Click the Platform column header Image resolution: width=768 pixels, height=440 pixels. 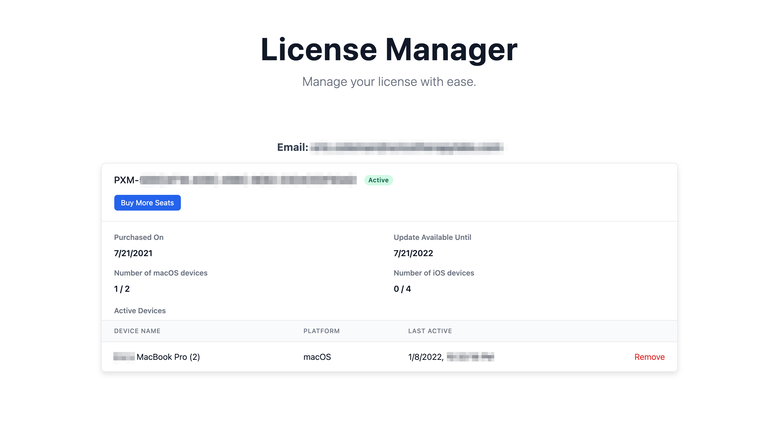pos(322,331)
